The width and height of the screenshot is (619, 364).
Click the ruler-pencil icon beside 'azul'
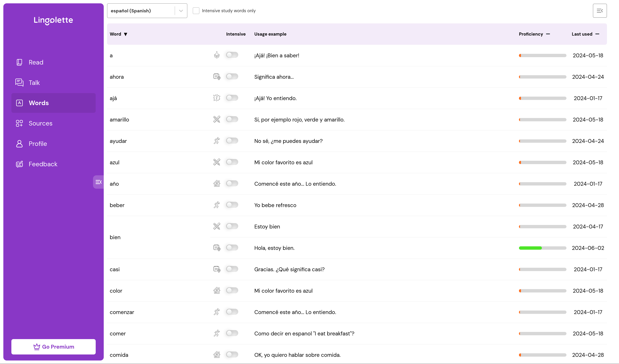pyautogui.click(x=217, y=162)
